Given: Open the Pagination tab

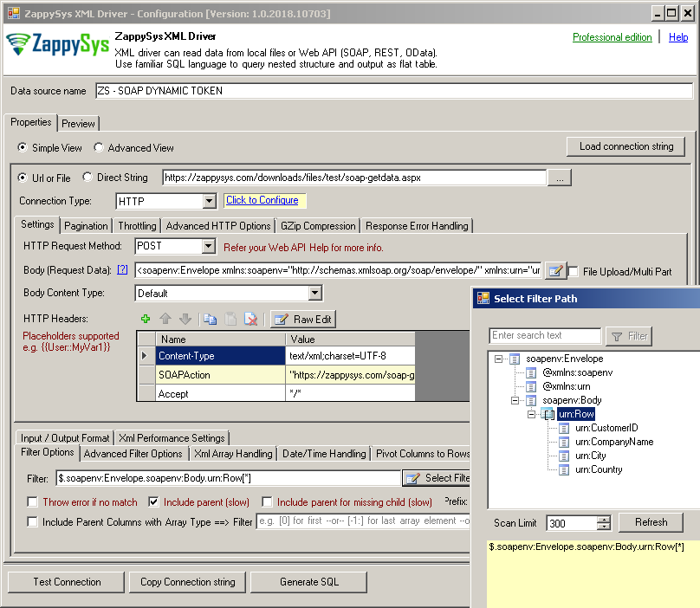Looking at the screenshot, I should 86,226.
